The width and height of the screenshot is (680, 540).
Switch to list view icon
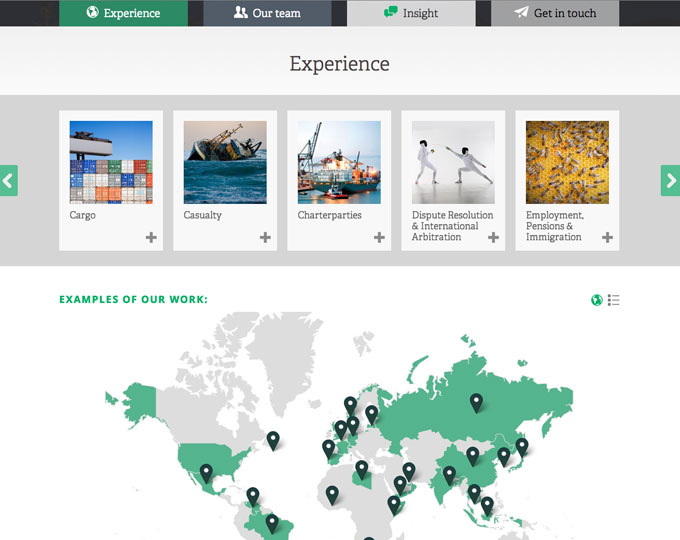[613, 300]
